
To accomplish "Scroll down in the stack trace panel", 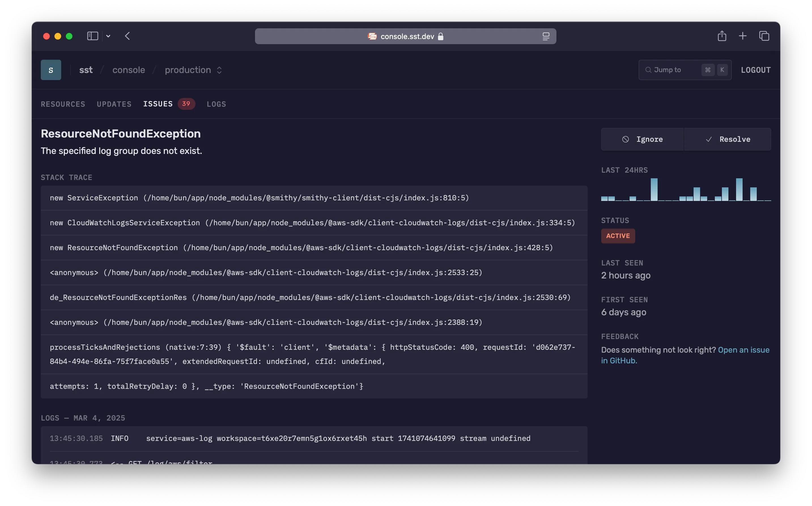I will pos(314,291).
